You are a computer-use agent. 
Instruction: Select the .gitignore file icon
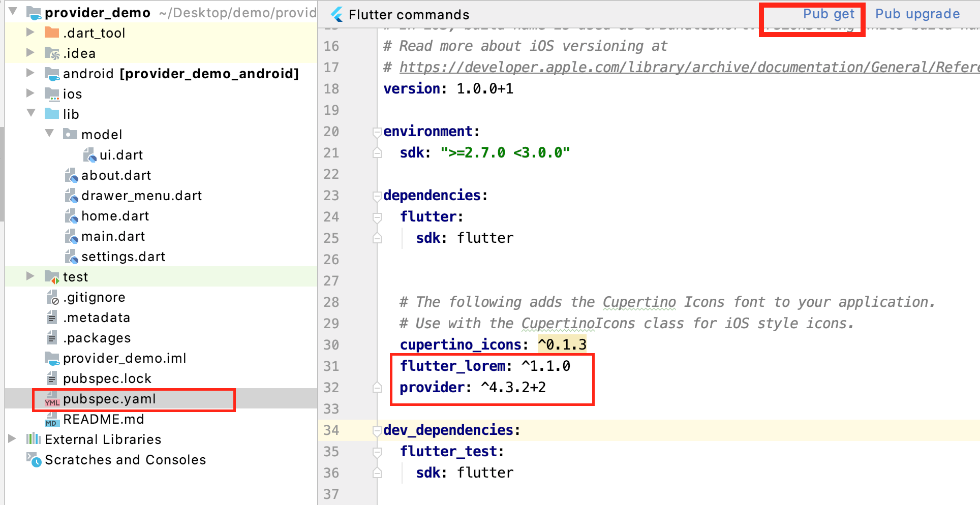[52, 297]
